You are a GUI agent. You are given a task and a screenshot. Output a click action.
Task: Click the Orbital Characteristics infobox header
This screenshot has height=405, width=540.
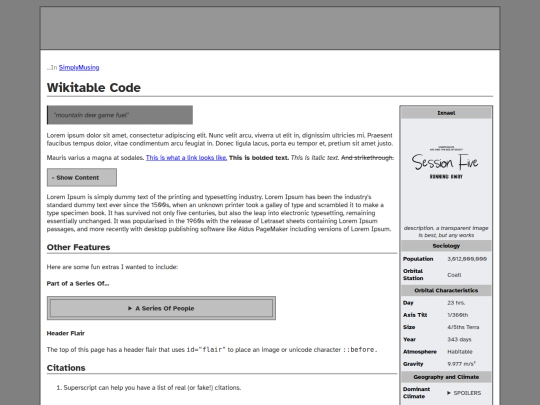446,290
